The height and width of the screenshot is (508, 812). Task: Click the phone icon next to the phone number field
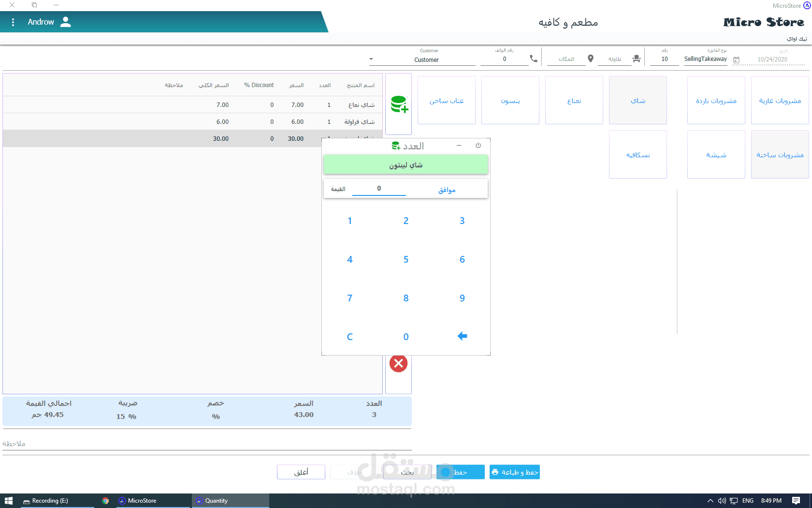[534, 59]
